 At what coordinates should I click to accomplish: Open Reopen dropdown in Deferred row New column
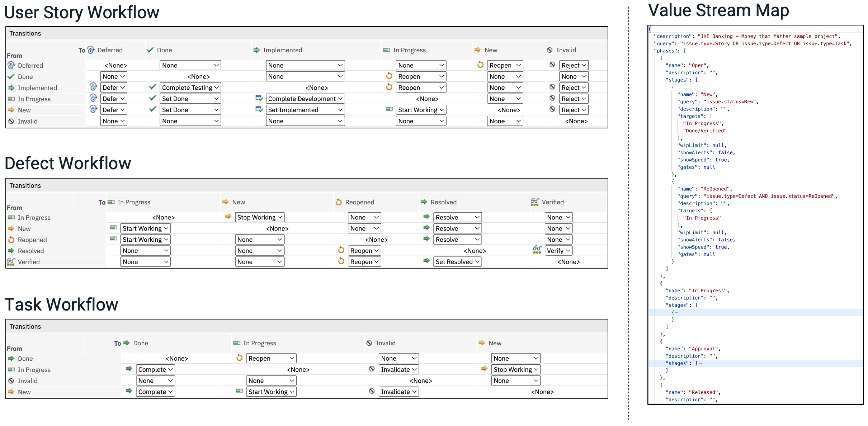tap(505, 65)
